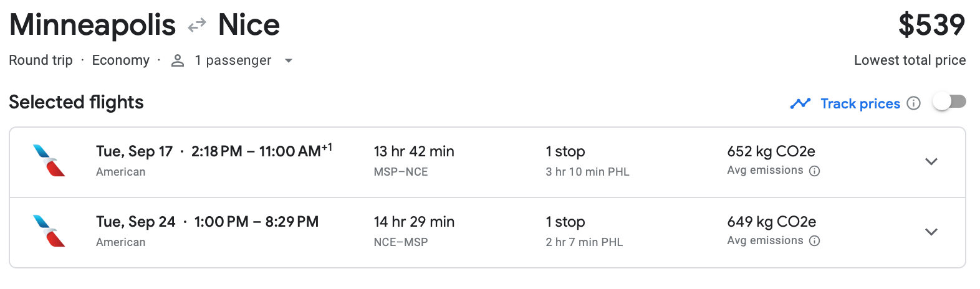Click the Economy class label

tap(120, 60)
